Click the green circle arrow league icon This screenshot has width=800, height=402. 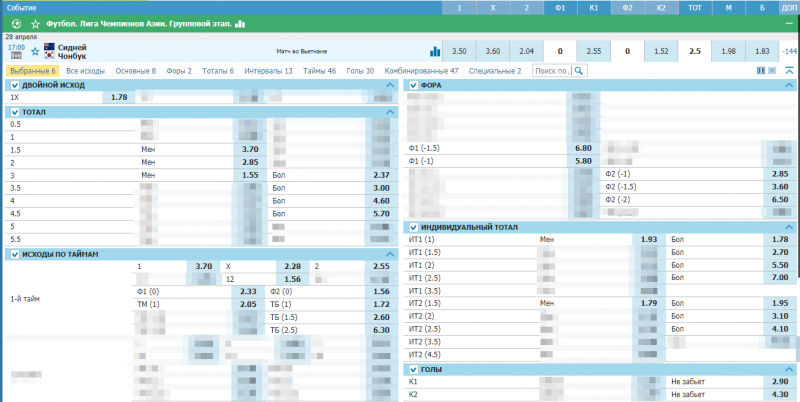18,22
